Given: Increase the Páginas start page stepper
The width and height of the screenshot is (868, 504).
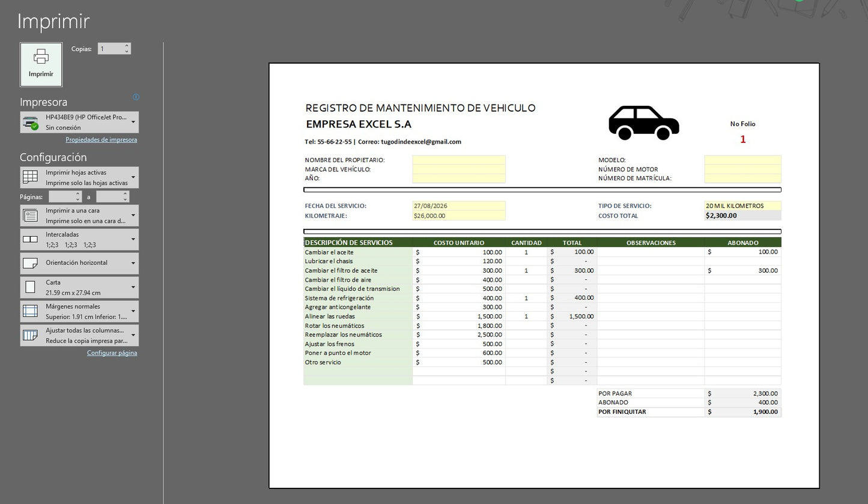Looking at the screenshot, I should pyautogui.click(x=78, y=193).
